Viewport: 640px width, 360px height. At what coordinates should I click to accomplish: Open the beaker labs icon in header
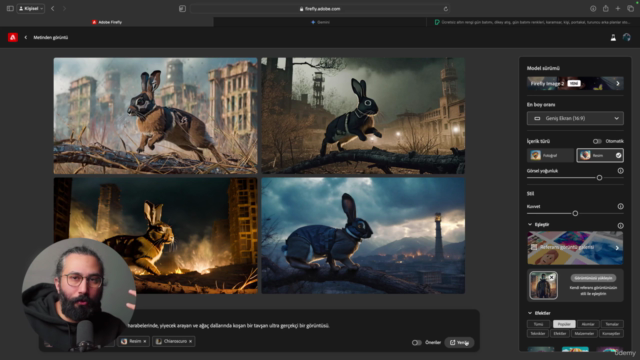[613, 38]
